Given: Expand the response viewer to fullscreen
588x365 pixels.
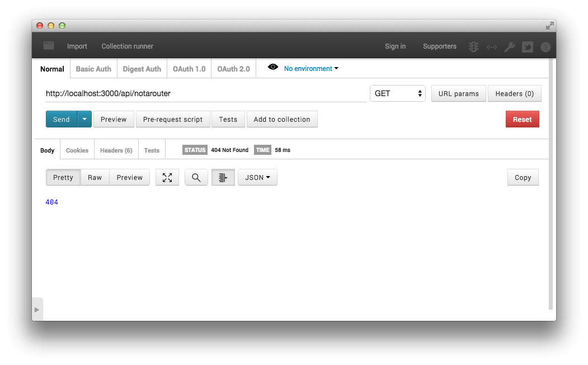Looking at the screenshot, I should pos(167,177).
